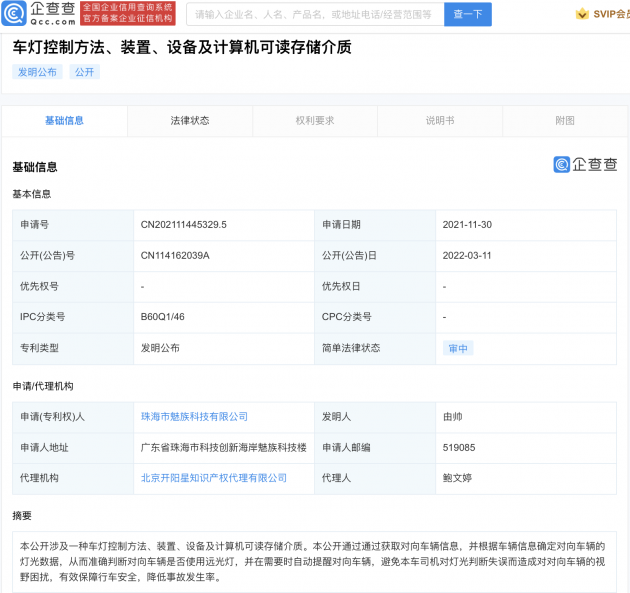The height and width of the screenshot is (593, 630).
Task: Switch to the 权利要求 tab
Action: pos(315,121)
